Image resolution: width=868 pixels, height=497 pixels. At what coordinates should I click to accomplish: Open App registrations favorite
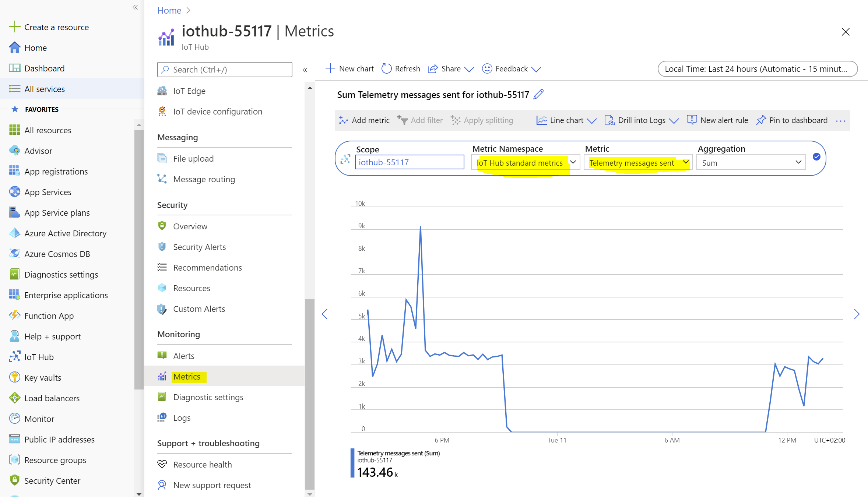(x=56, y=172)
